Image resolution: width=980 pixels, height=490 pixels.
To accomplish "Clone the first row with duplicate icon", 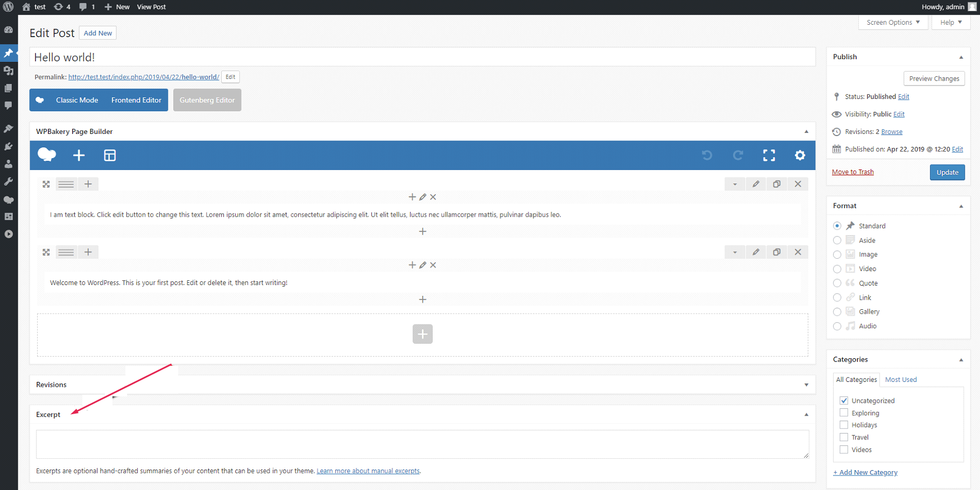I will coord(777,184).
